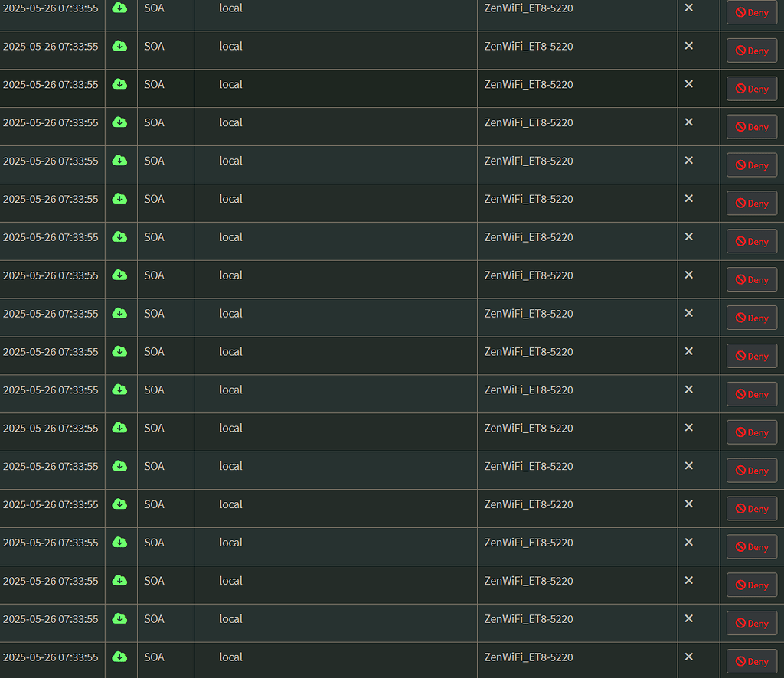Viewport: 784px width, 678px height.
Task: Click the white X icon in the first row
Action: point(688,8)
